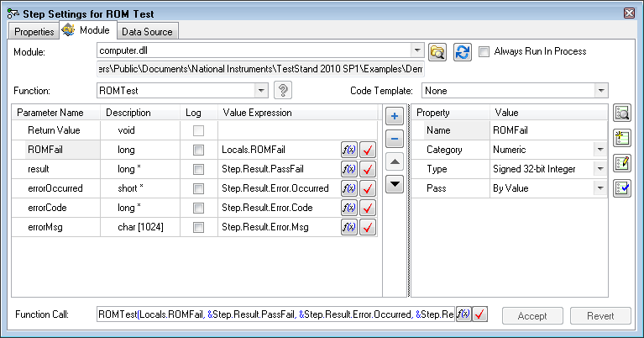Enable the Always Run In Process checkbox
Screen dimensions: 644x338
484,51
